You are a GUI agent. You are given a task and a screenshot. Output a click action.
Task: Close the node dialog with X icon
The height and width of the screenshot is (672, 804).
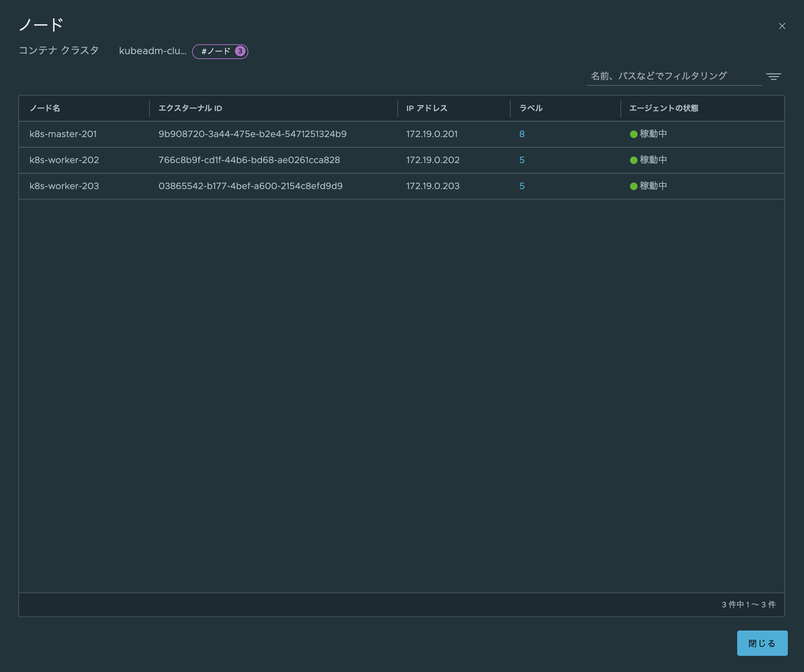(782, 26)
